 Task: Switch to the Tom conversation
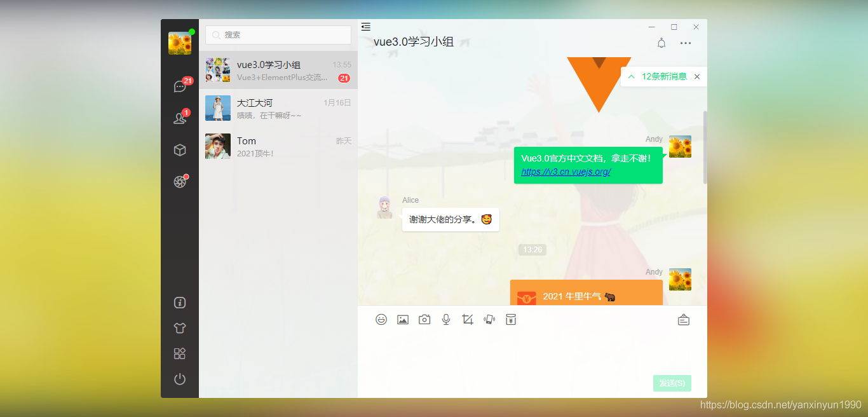[x=278, y=146]
